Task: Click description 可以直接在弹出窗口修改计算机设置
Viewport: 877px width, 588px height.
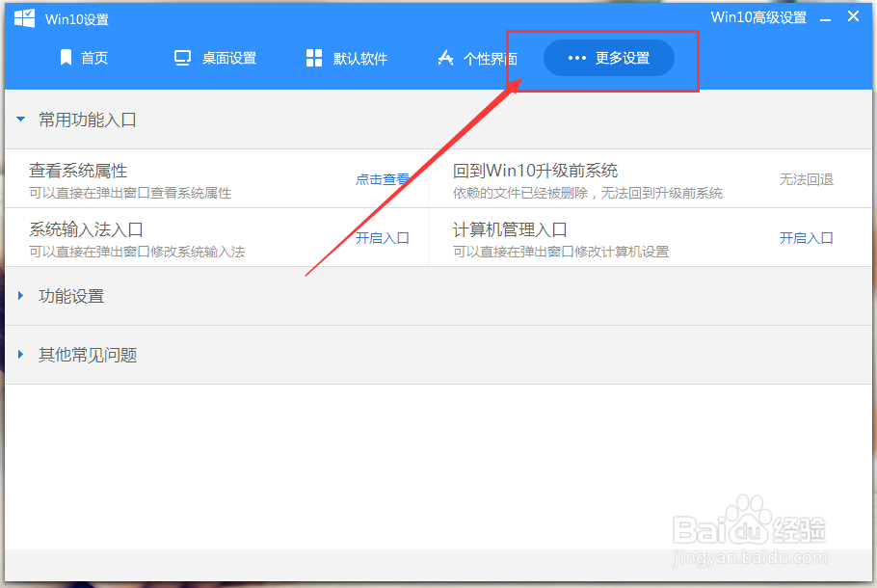Action: (561, 252)
